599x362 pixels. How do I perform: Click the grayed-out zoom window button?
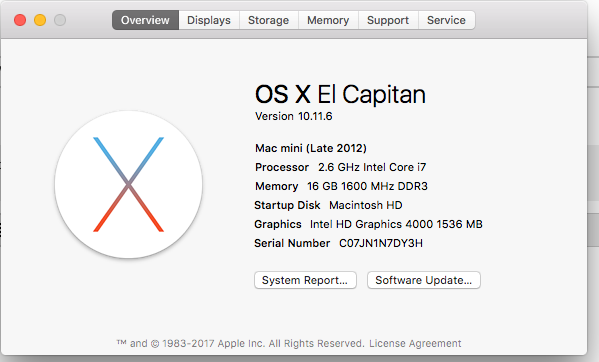pos(60,20)
